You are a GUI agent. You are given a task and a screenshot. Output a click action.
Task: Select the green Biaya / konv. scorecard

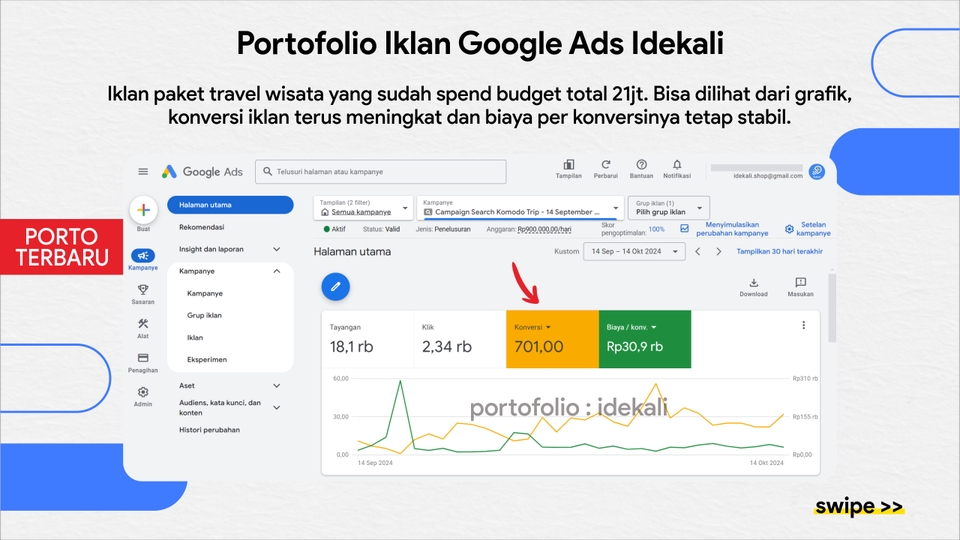tap(645, 339)
